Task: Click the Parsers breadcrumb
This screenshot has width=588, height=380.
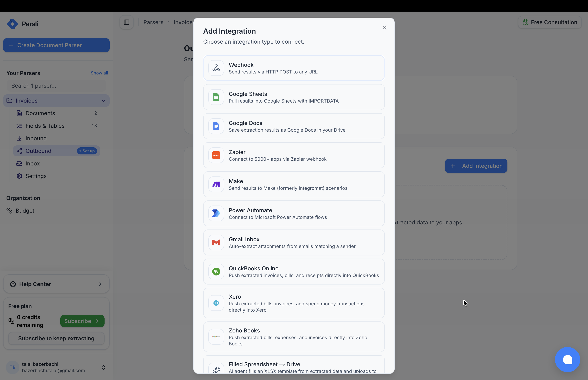Action: [153, 22]
